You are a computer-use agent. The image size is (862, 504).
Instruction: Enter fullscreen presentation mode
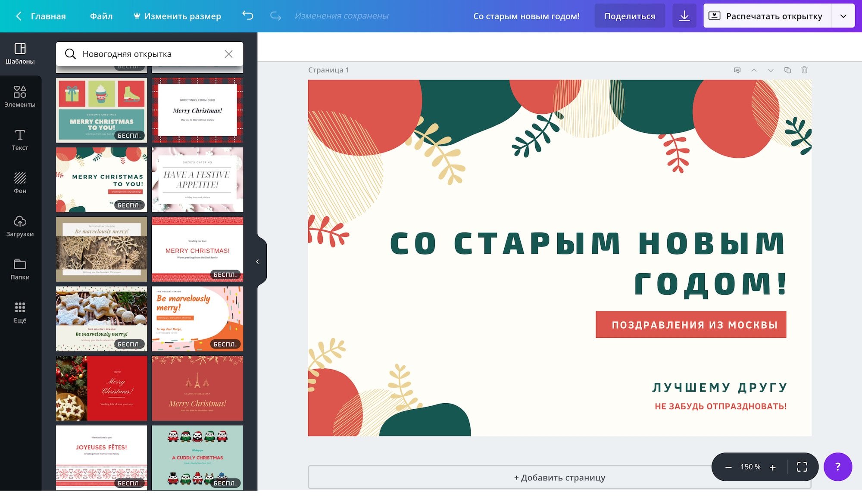pos(802,467)
